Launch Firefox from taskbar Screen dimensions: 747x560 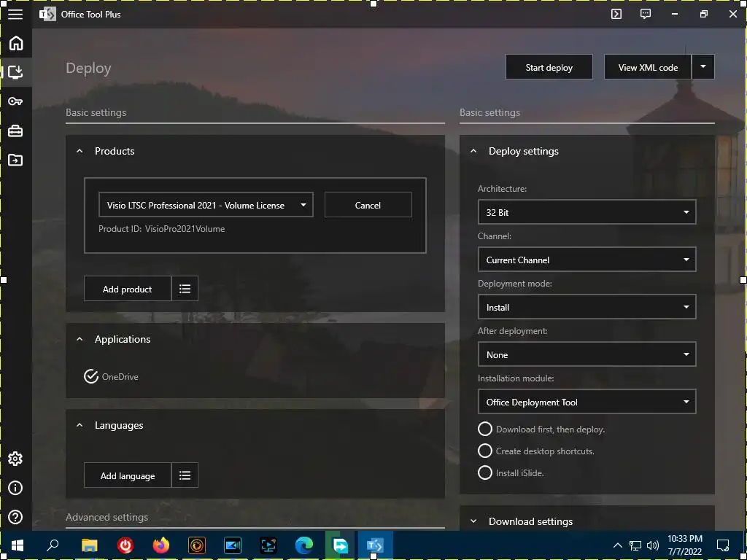coord(161,545)
